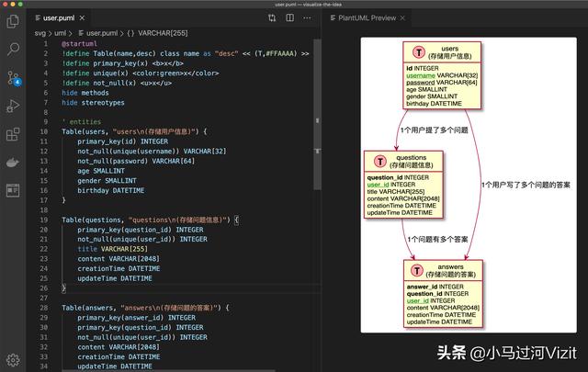
Task: Click the compare changes icon in editor toolbar
Action: (x=272, y=18)
